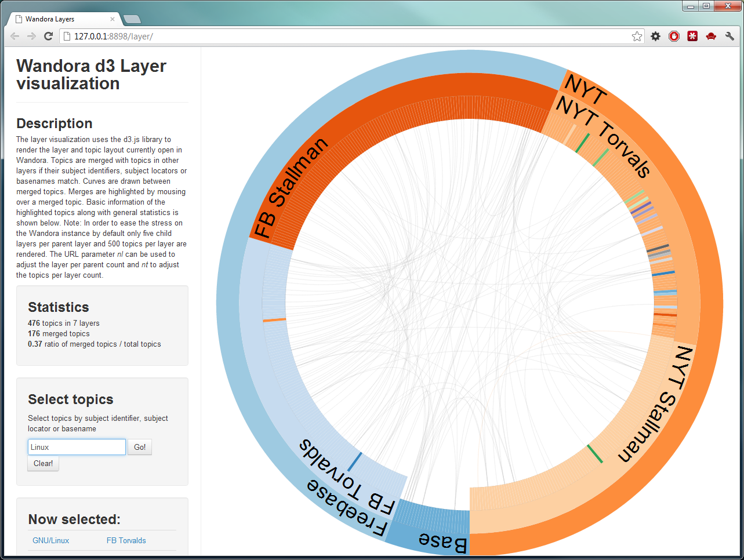This screenshot has width=744, height=560.
Task: Close the Wandora Layers tab
Action: pos(112,19)
